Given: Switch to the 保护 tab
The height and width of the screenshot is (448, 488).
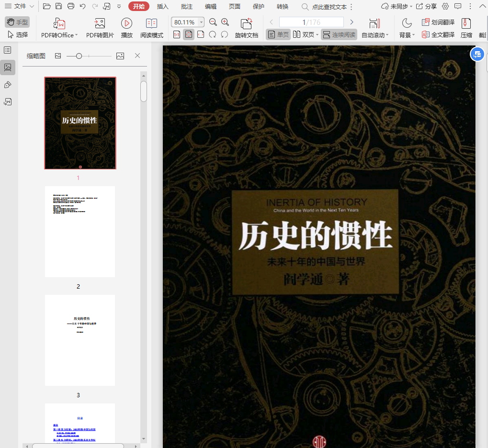Looking at the screenshot, I should coord(258,6).
